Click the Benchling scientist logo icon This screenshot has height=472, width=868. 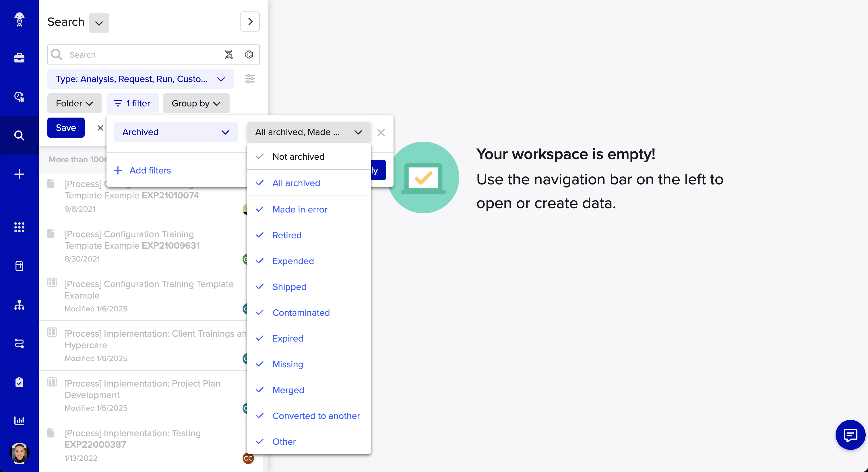[19, 19]
